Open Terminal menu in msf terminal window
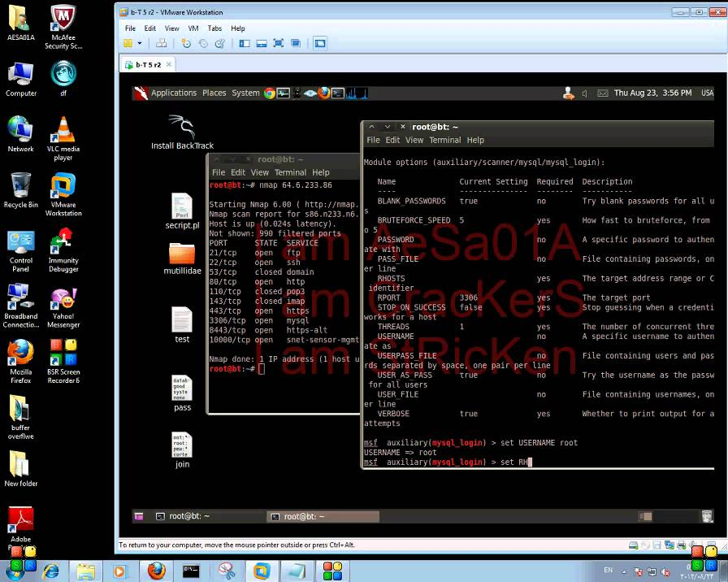The height and width of the screenshot is (582, 728). [x=444, y=140]
